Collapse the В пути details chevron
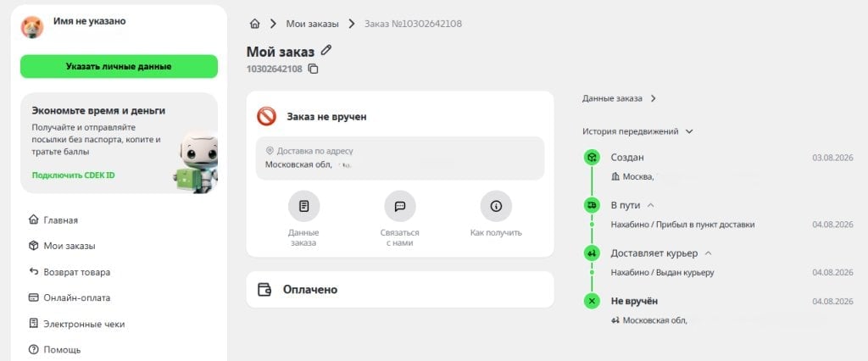Viewport: 868px width, 361px height. 651,205
